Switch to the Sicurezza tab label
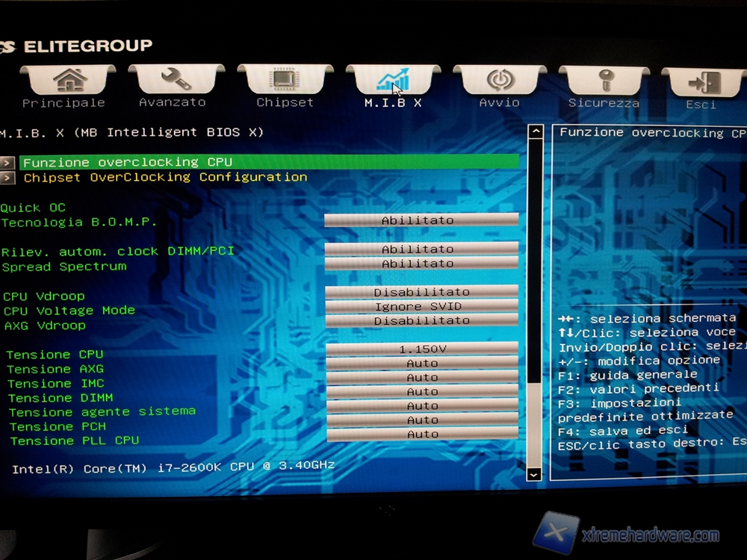Viewport: 747px width, 560px height. (604, 103)
